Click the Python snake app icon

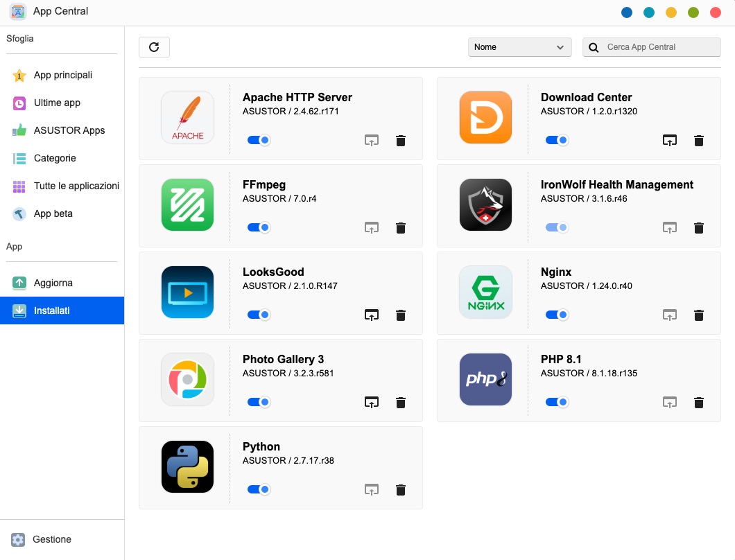(187, 466)
